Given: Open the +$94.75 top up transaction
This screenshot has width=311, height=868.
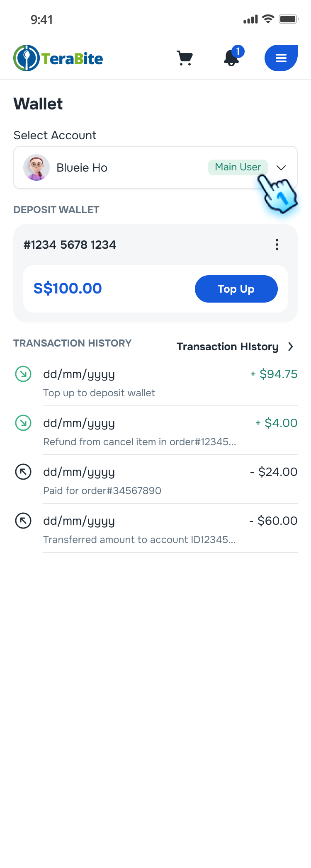Looking at the screenshot, I should pyautogui.click(x=170, y=383).
